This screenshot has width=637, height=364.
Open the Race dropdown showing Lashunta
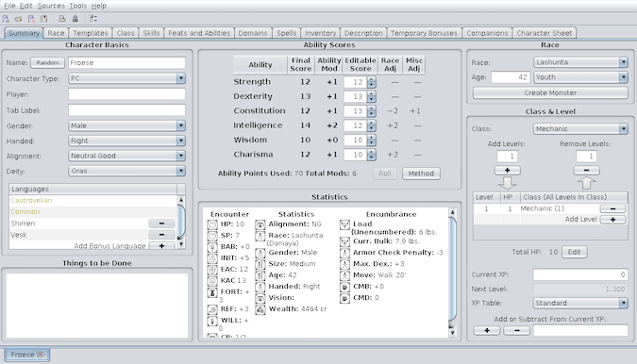pos(580,62)
